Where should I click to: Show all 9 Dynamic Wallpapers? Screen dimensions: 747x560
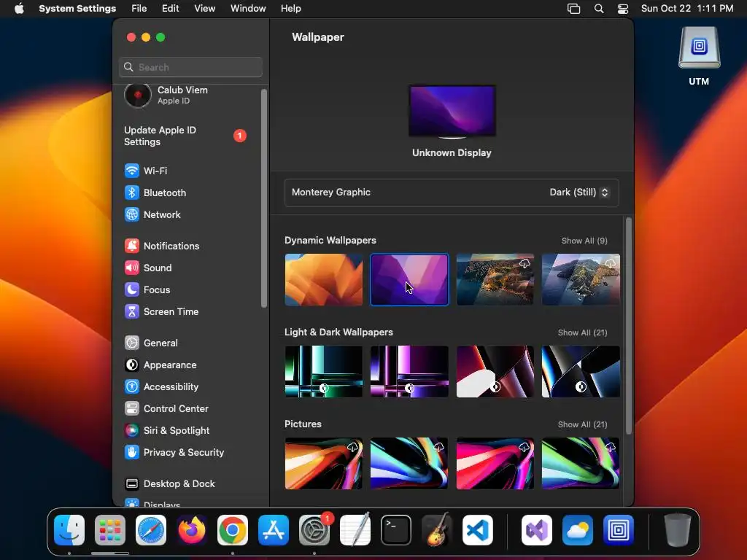click(x=584, y=241)
